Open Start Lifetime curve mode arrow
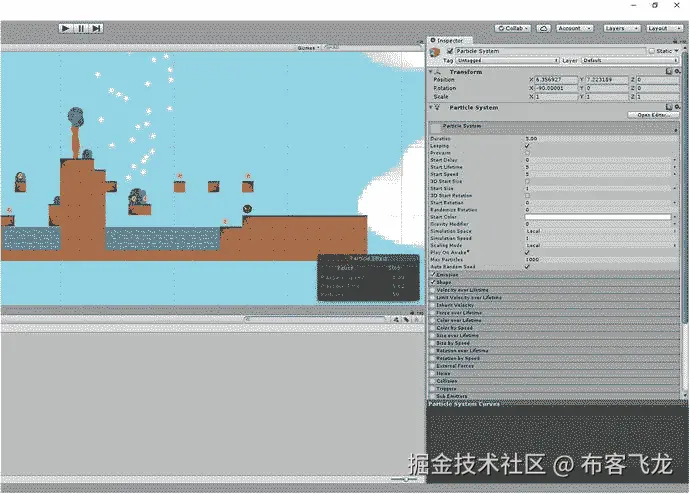The height and width of the screenshot is (494, 690). click(675, 167)
